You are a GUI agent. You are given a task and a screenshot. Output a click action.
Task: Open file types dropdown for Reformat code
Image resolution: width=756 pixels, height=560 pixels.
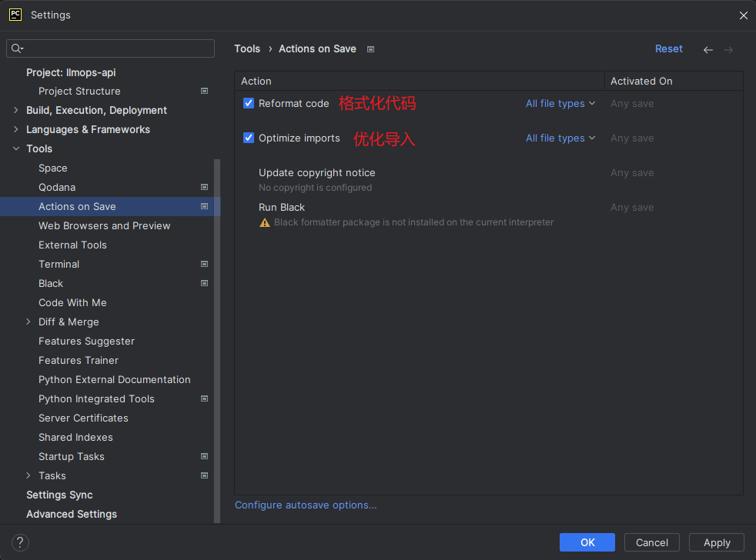click(x=560, y=103)
